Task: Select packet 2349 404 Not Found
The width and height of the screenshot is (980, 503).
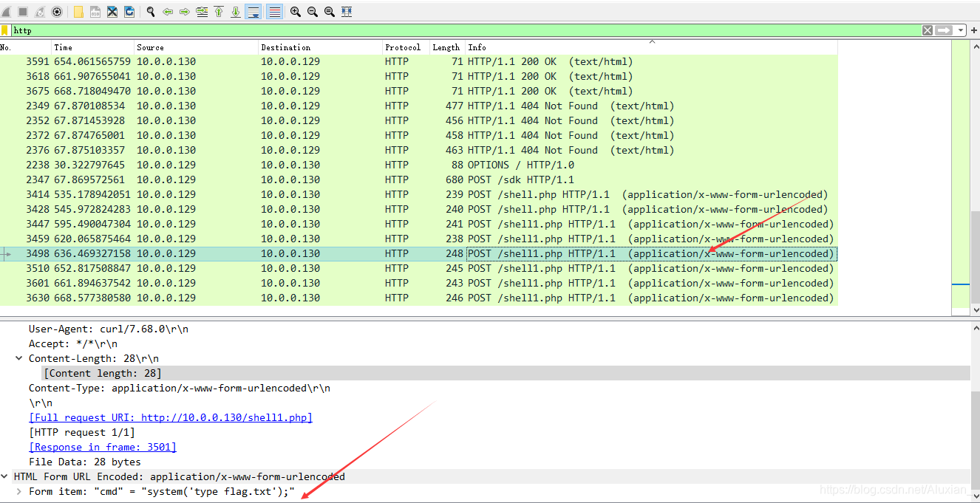Action: (418, 106)
